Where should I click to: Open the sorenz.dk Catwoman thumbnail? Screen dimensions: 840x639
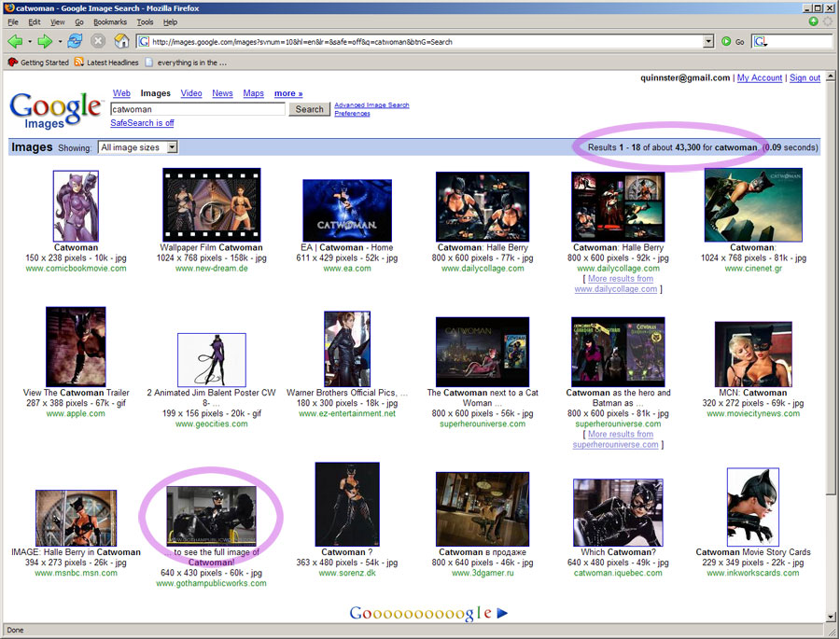pyautogui.click(x=347, y=505)
